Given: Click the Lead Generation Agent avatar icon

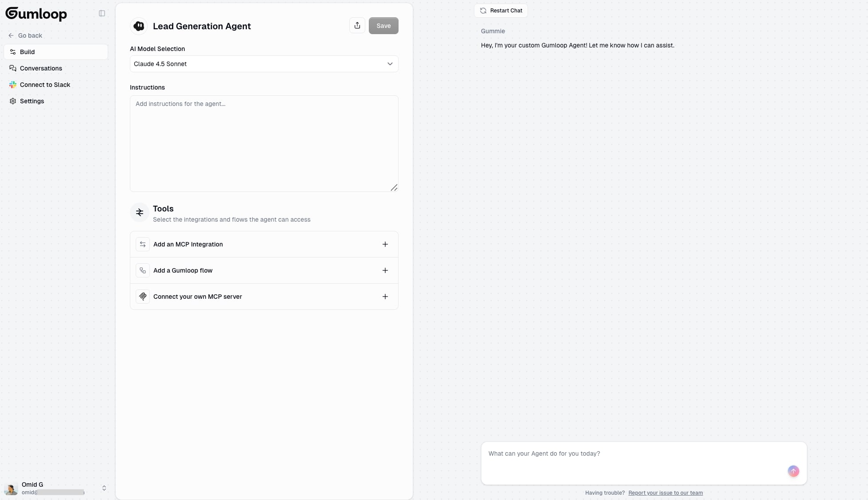Looking at the screenshot, I should [x=139, y=26].
